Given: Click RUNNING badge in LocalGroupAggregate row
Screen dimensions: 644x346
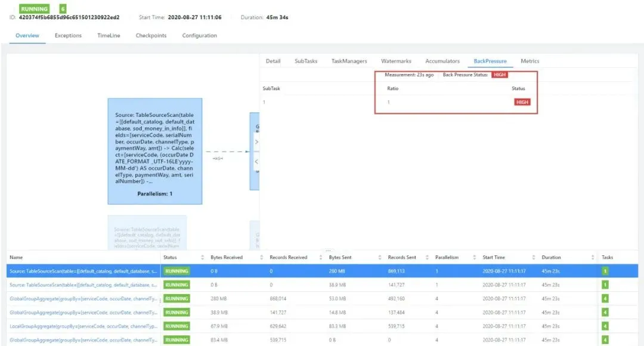Looking at the screenshot, I should (177, 326).
